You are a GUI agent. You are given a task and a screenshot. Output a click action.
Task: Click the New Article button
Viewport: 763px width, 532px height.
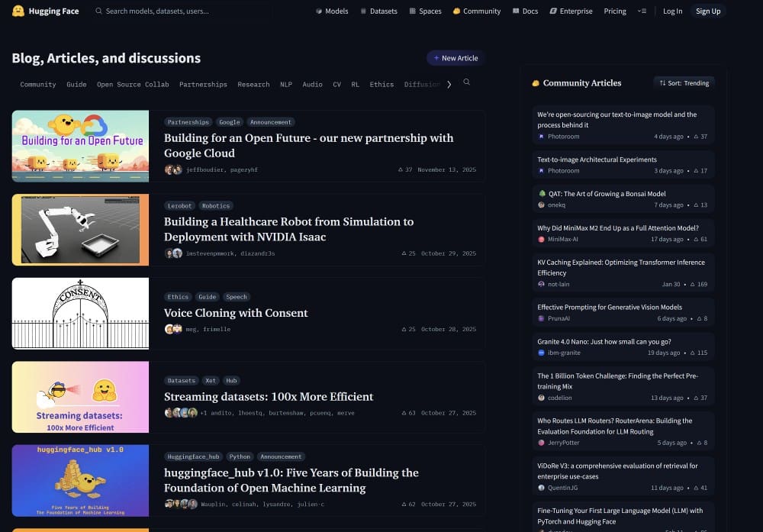456,58
